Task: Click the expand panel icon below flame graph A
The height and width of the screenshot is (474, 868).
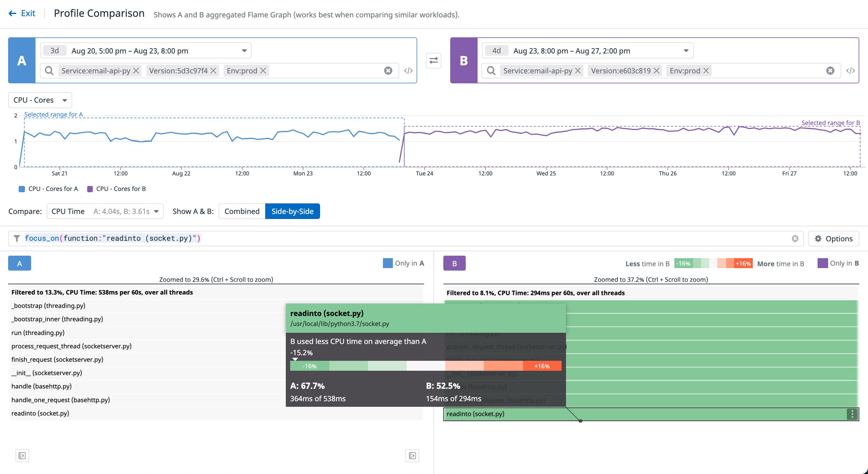Action: coord(22,456)
